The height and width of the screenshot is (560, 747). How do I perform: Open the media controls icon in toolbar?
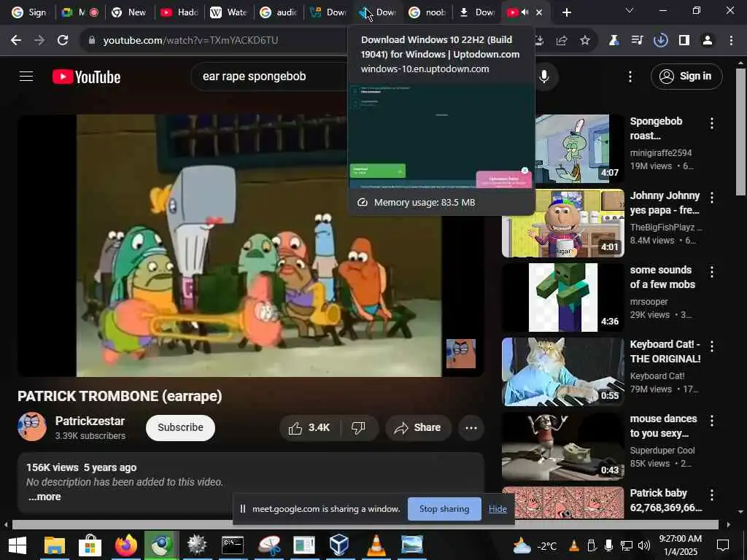637,41
